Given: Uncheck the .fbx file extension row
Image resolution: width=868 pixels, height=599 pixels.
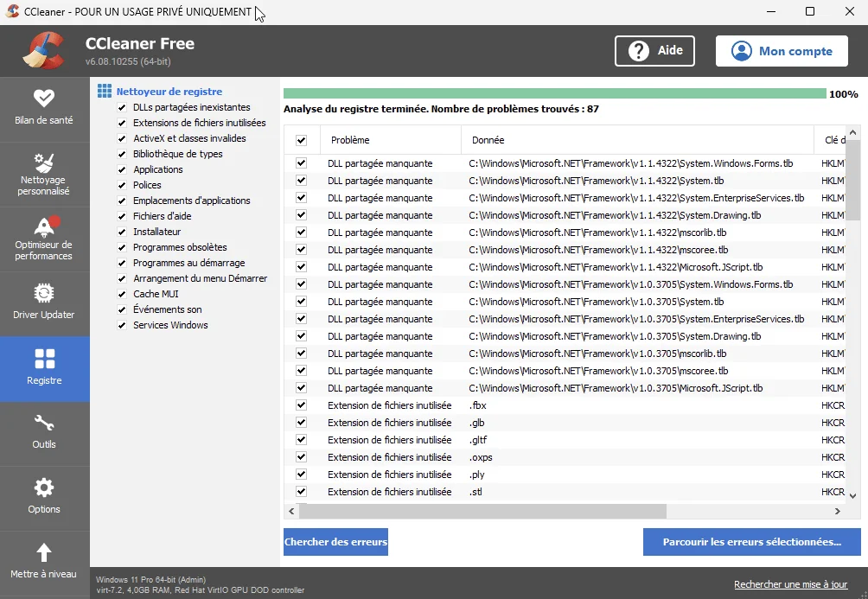Looking at the screenshot, I should (x=300, y=405).
